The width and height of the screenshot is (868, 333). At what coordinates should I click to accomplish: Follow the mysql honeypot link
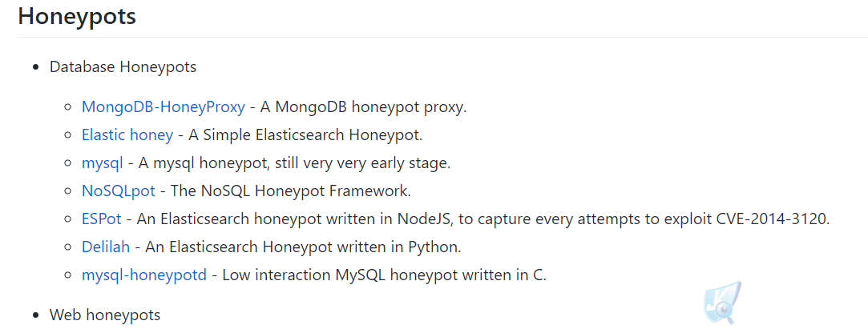(x=103, y=163)
